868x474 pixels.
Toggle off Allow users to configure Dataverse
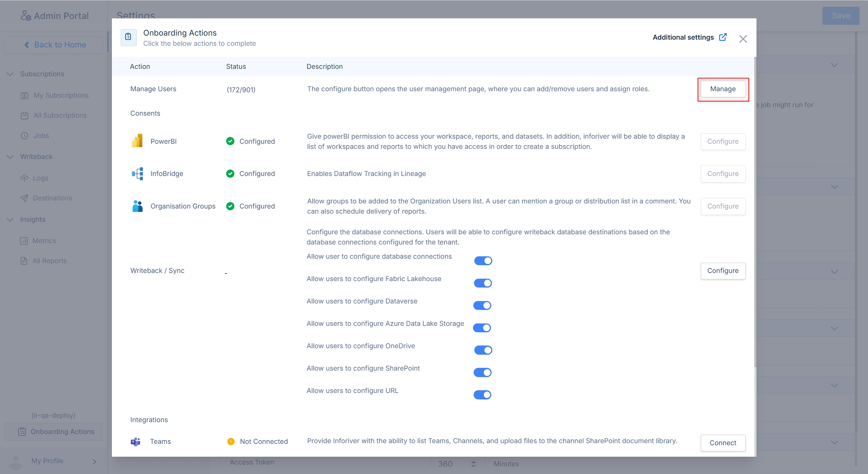(x=482, y=306)
